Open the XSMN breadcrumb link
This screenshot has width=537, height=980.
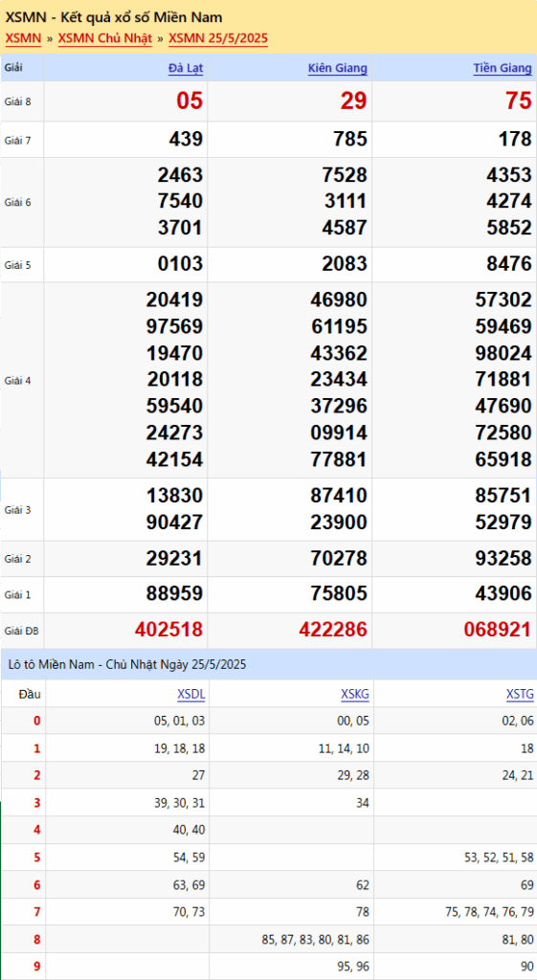click(23, 38)
